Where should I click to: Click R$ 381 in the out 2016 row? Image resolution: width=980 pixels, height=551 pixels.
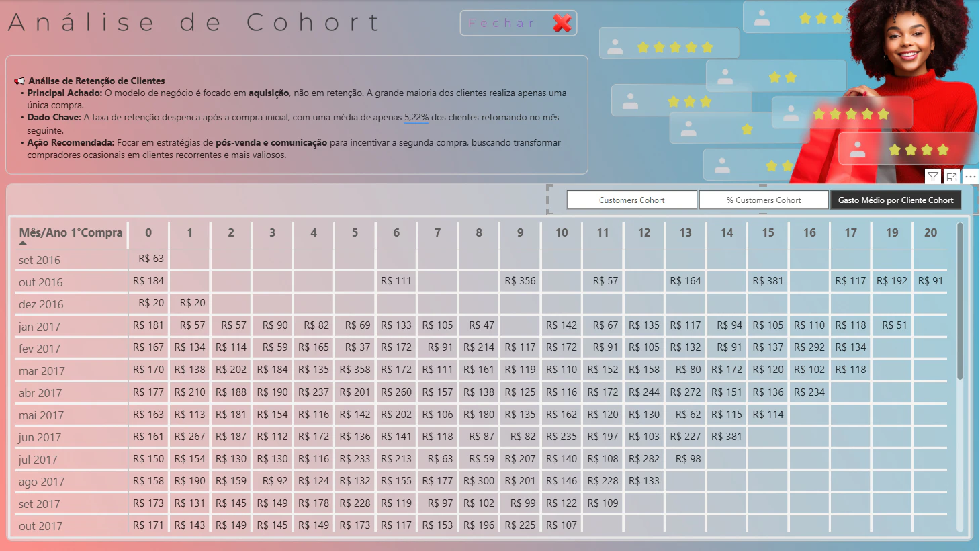[768, 281]
